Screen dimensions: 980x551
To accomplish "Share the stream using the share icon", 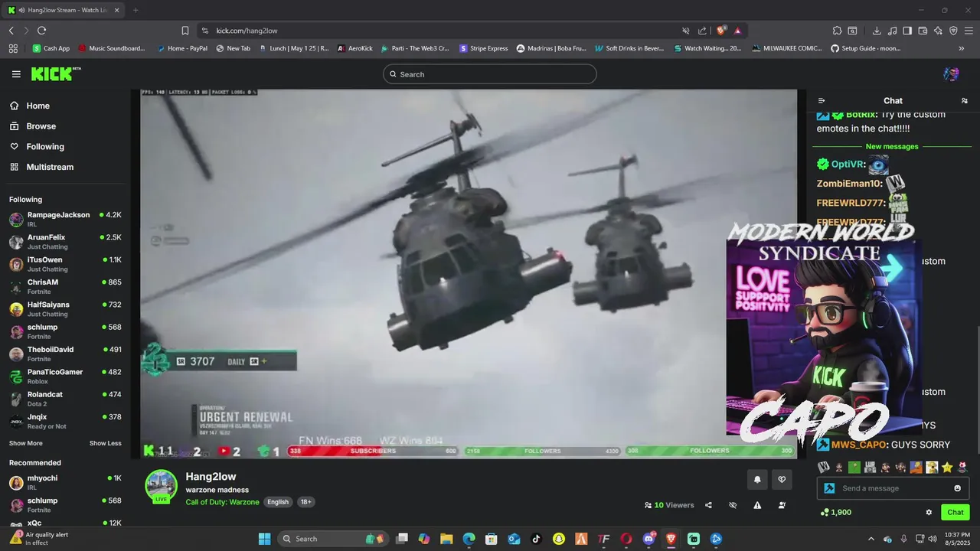I will click(x=708, y=505).
